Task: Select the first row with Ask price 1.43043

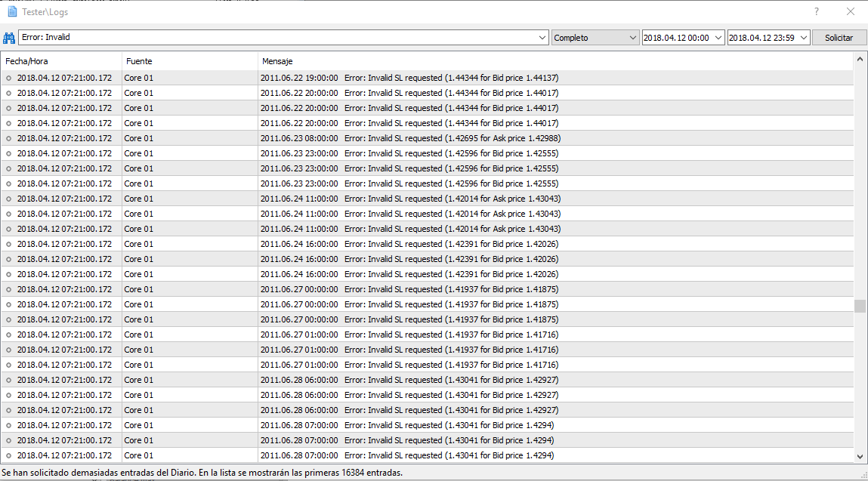Action: pos(427,199)
